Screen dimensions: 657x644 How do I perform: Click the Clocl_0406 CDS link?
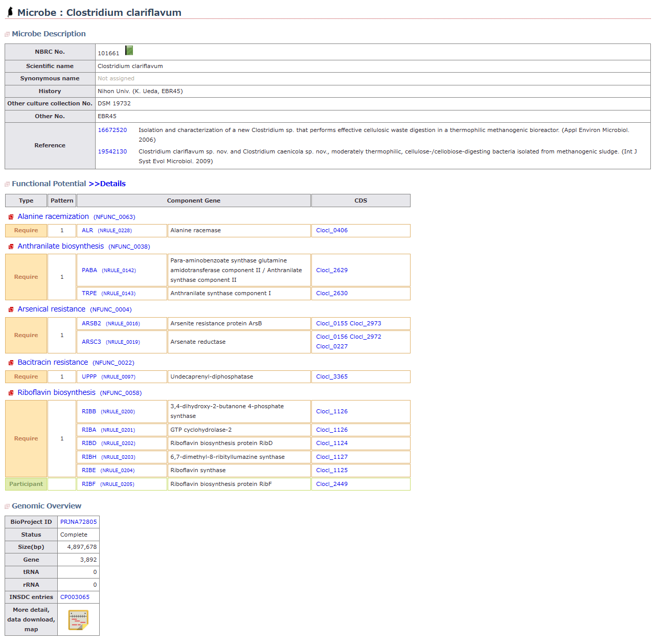point(331,230)
